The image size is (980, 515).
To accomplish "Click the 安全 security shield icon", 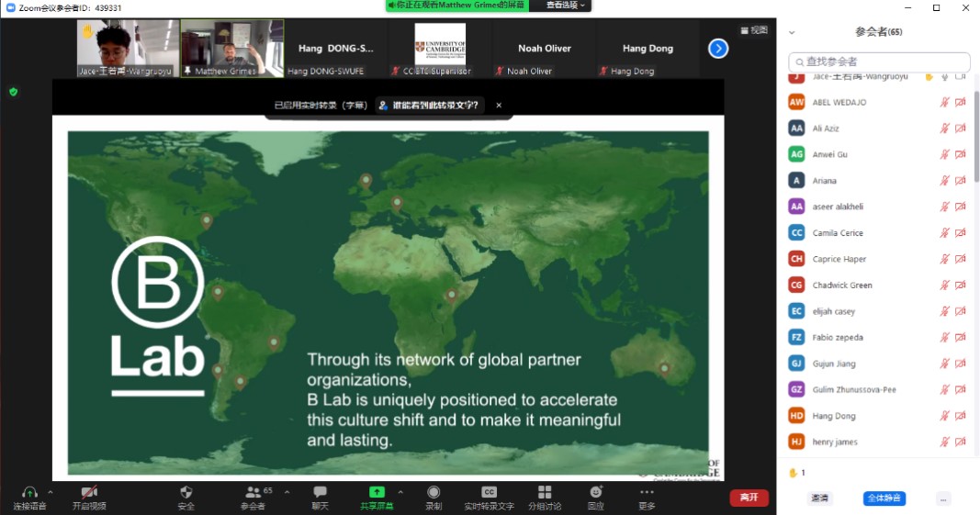I will [x=186, y=492].
